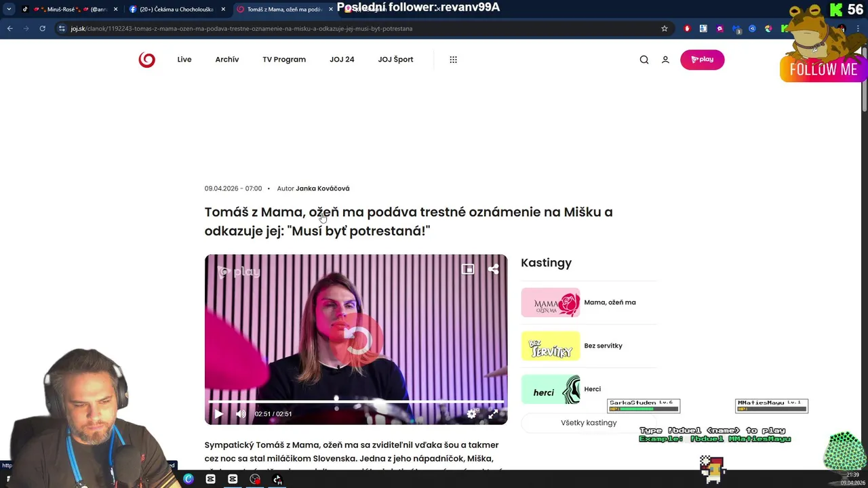This screenshot has width=868, height=488.
Task: Go back with browser back arrow
Action: pos(9,28)
